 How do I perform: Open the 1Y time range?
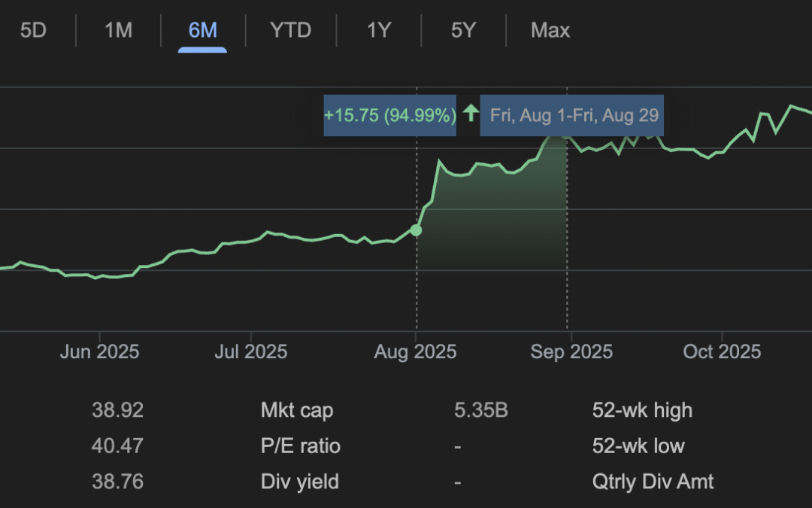click(x=378, y=31)
